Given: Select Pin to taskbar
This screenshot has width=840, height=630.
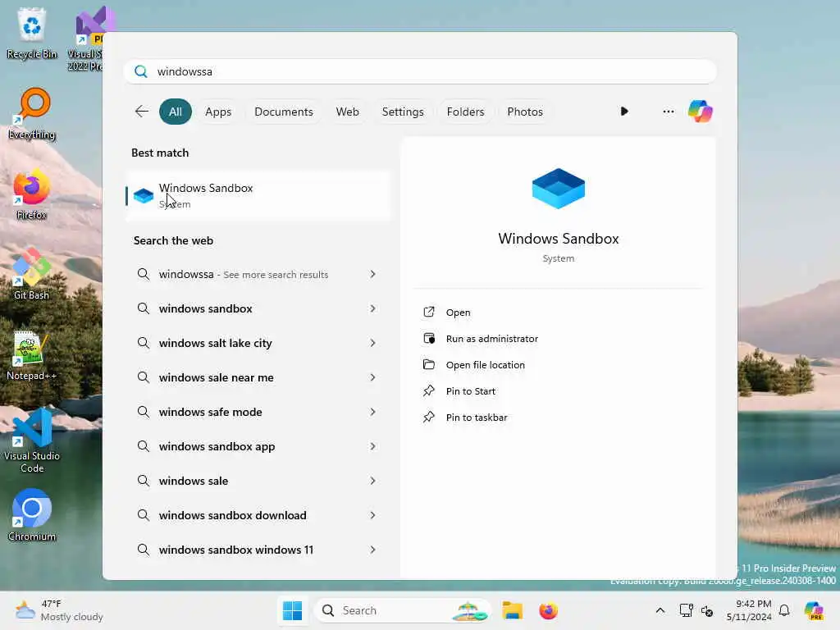Looking at the screenshot, I should pos(476,418).
